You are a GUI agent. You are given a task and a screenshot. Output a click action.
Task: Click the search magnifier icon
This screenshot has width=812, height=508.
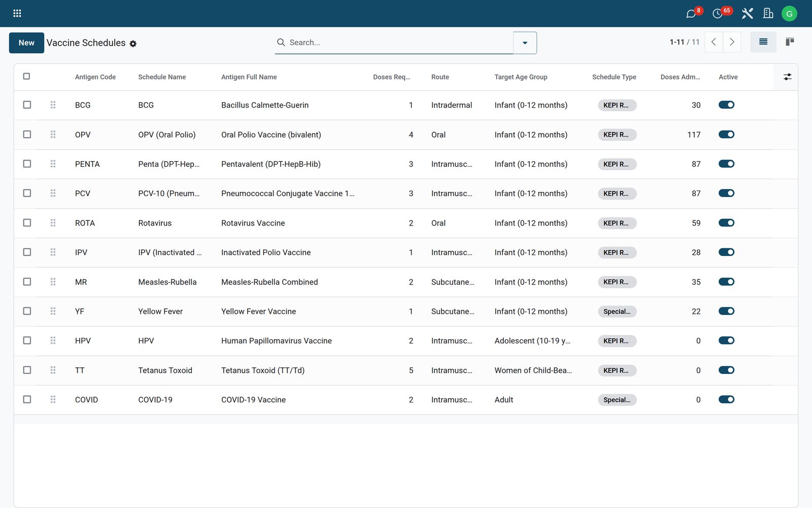coord(281,42)
